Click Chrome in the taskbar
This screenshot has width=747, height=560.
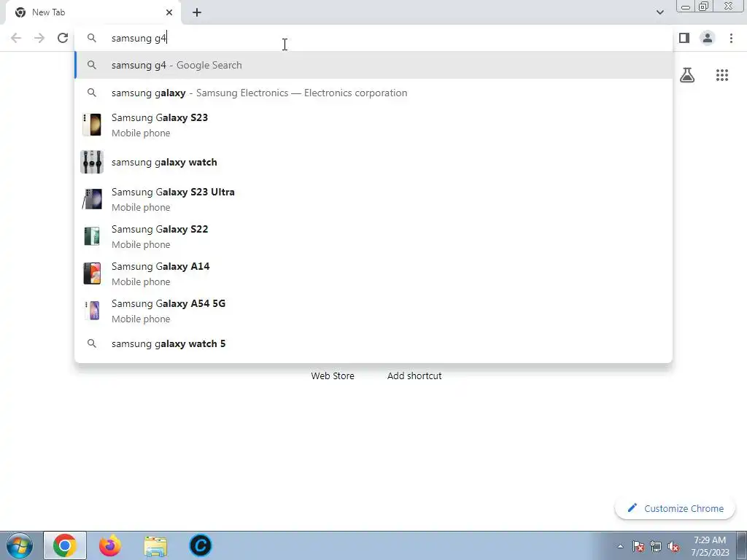pos(65,545)
